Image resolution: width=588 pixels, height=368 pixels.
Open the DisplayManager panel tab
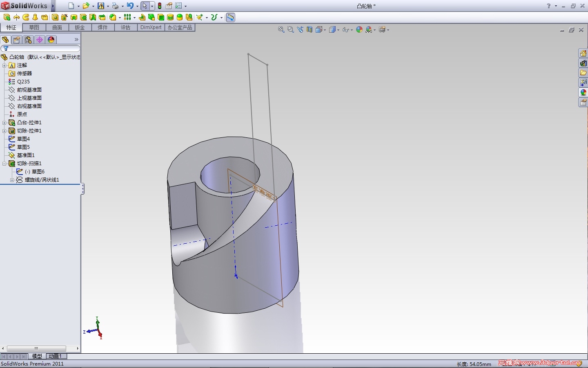point(51,40)
